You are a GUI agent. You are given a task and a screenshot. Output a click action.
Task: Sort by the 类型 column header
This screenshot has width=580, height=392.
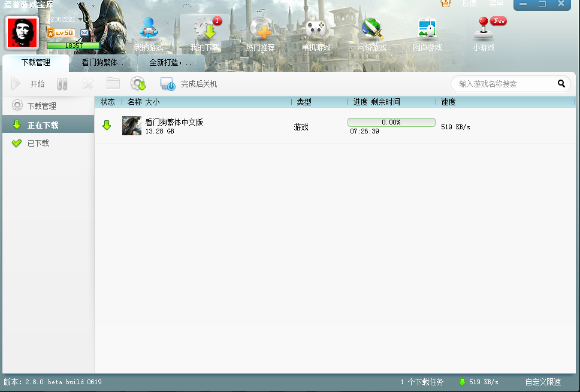304,102
